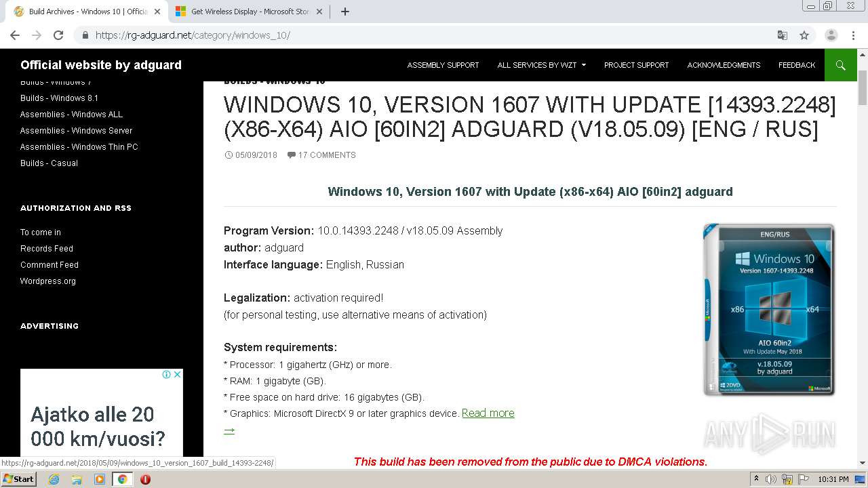The width and height of the screenshot is (868, 488).
Task: Open the Action Center flag icon
Action: click(804, 479)
